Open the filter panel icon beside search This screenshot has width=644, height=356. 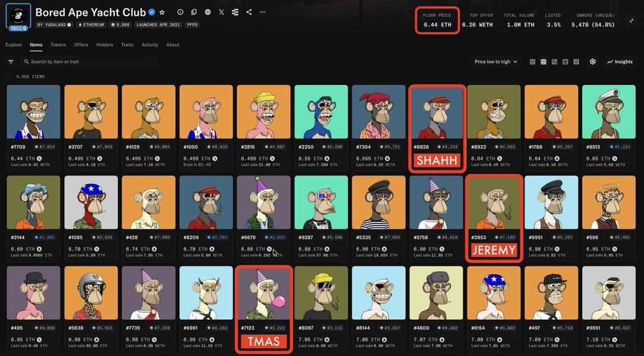click(11, 62)
